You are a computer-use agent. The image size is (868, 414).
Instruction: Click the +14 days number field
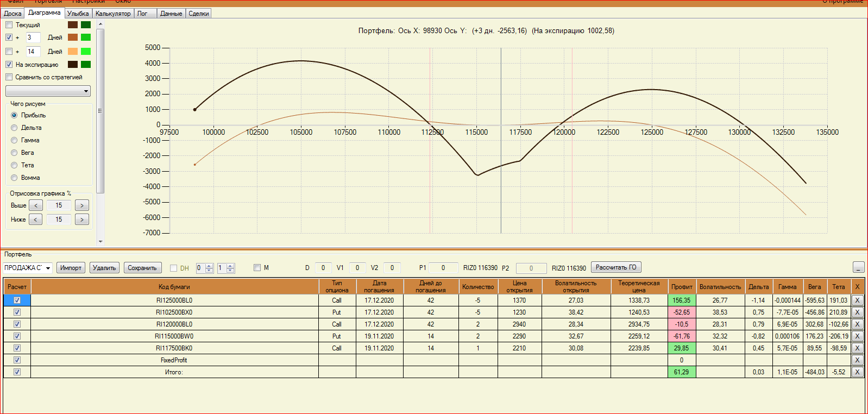click(x=33, y=52)
